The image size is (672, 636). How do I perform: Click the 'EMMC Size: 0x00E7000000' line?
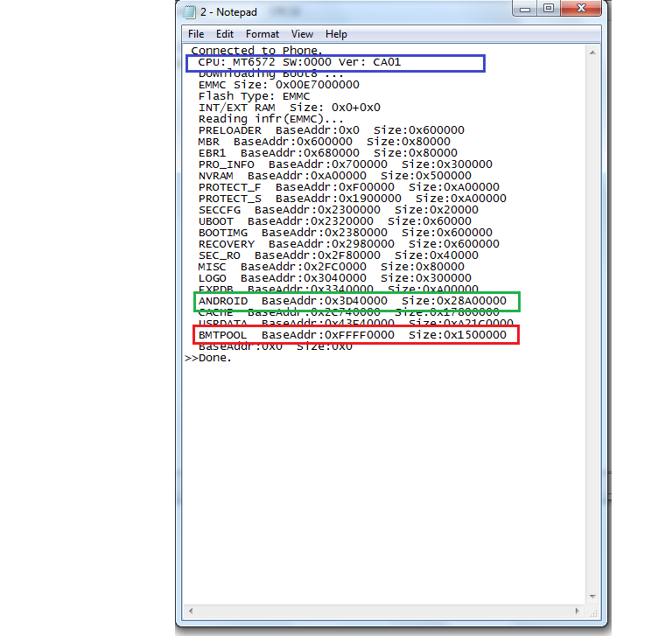(x=278, y=85)
